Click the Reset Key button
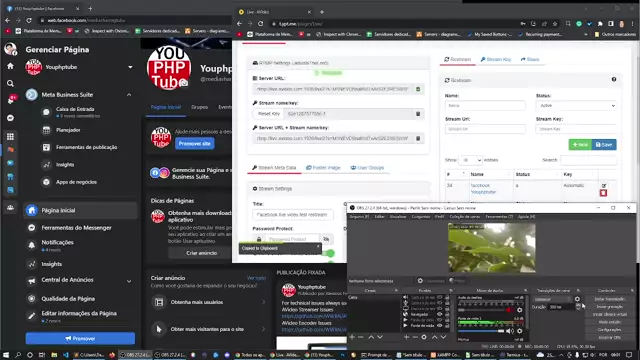This screenshot has width=640, height=360. [x=269, y=114]
